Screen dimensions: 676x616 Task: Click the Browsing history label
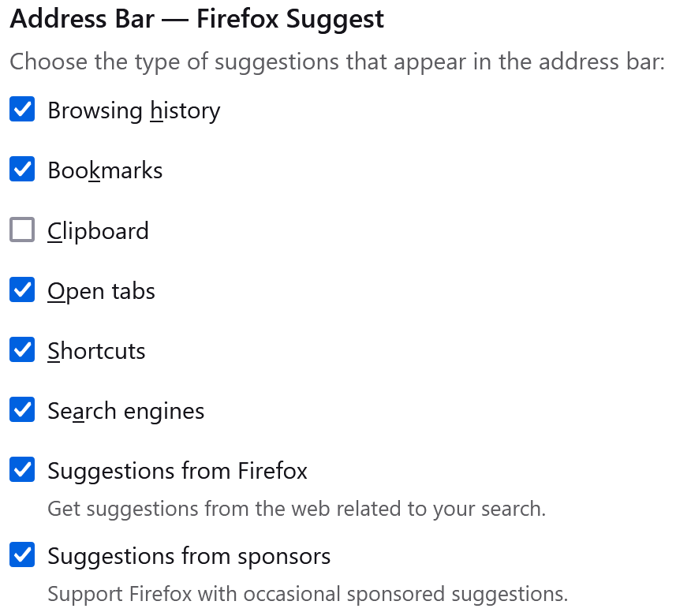point(133,110)
